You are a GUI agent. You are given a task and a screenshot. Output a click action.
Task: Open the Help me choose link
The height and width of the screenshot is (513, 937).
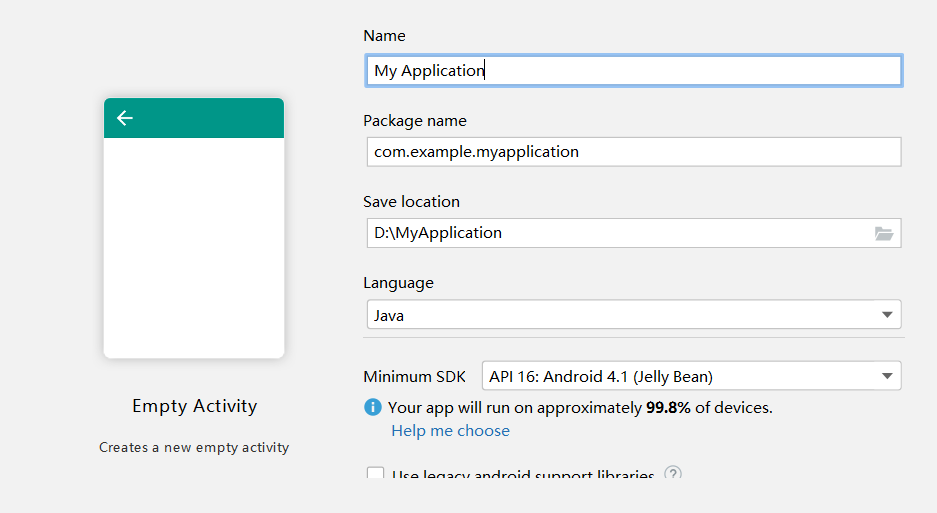450,431
